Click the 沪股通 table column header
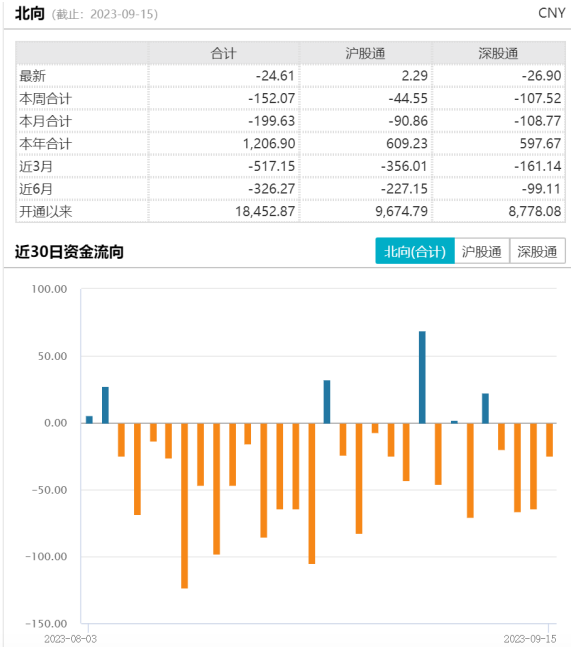 [365, 53]
